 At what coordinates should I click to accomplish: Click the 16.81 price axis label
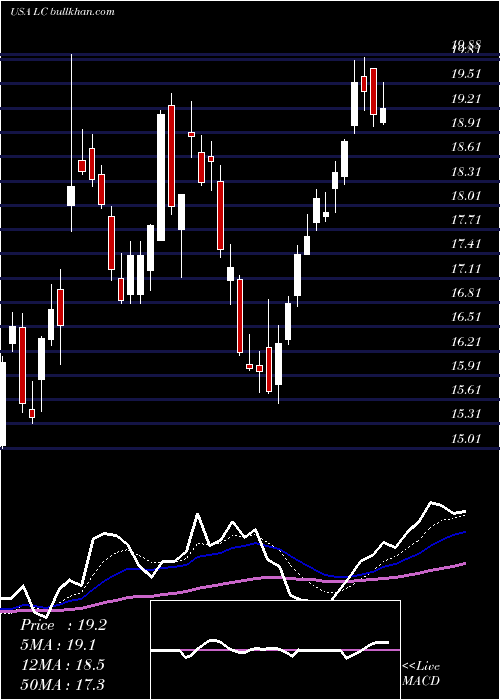(x=466, y=293)
